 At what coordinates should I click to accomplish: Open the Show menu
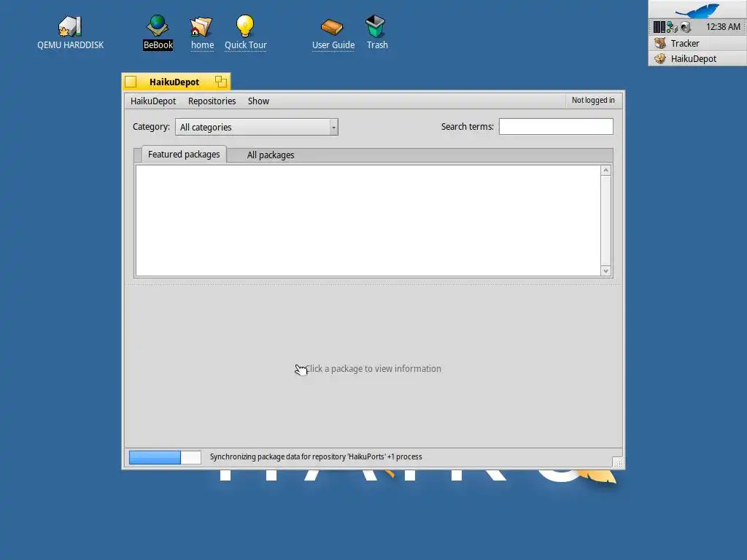[x=258, y=101]
